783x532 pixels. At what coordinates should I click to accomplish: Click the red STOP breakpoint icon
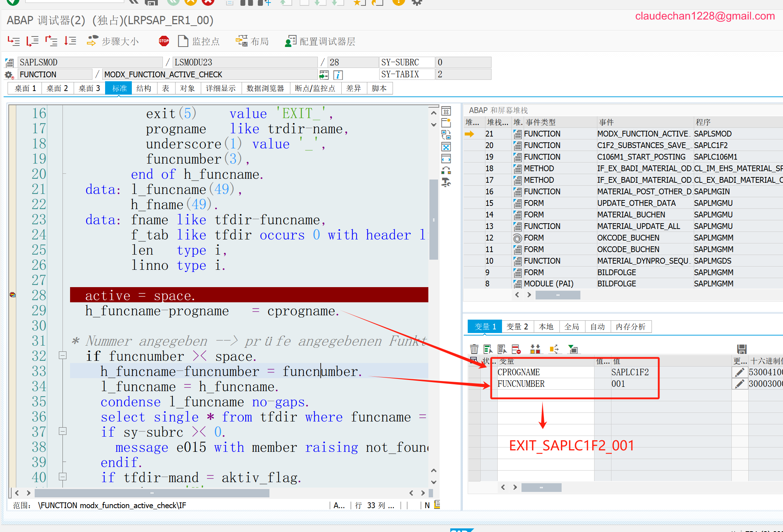(x=164, y=41)
